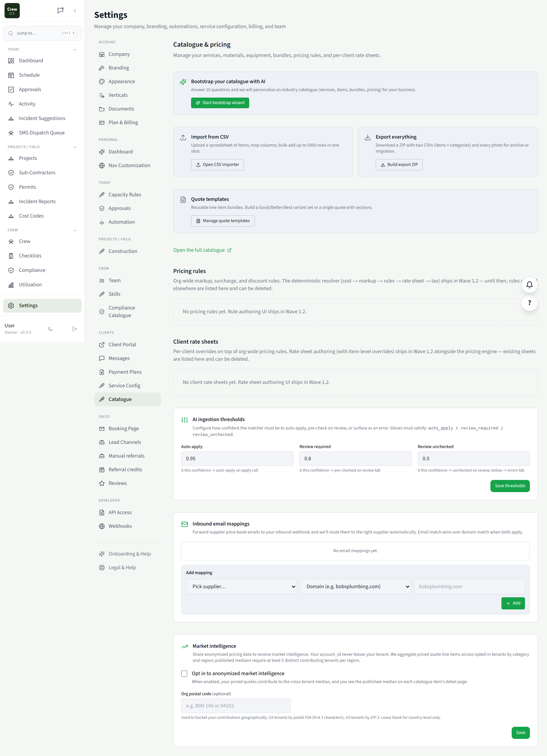Viewport: 547px width, 756px height.
Task: Collapse the CREW sidebar section
Action: click(x=75, y=230)
